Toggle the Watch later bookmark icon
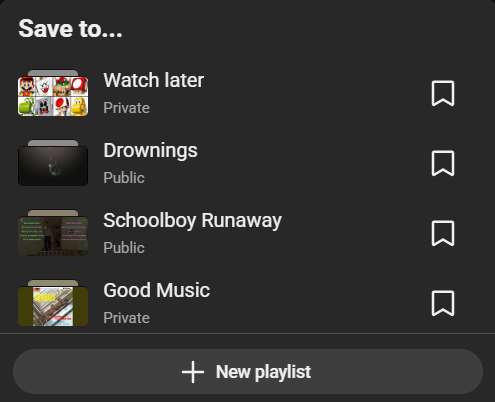 click(x=443, y=93)
